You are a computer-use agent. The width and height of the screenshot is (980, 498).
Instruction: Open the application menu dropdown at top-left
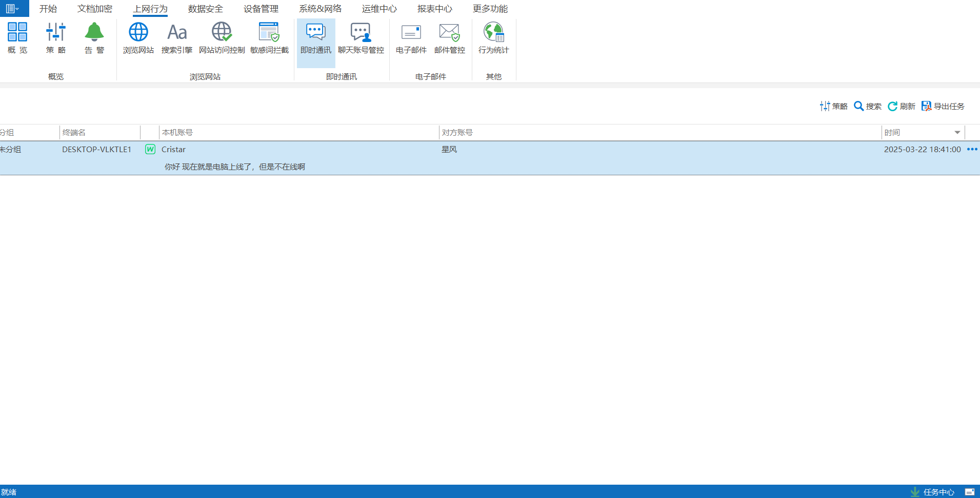click(x=13, y=9)
